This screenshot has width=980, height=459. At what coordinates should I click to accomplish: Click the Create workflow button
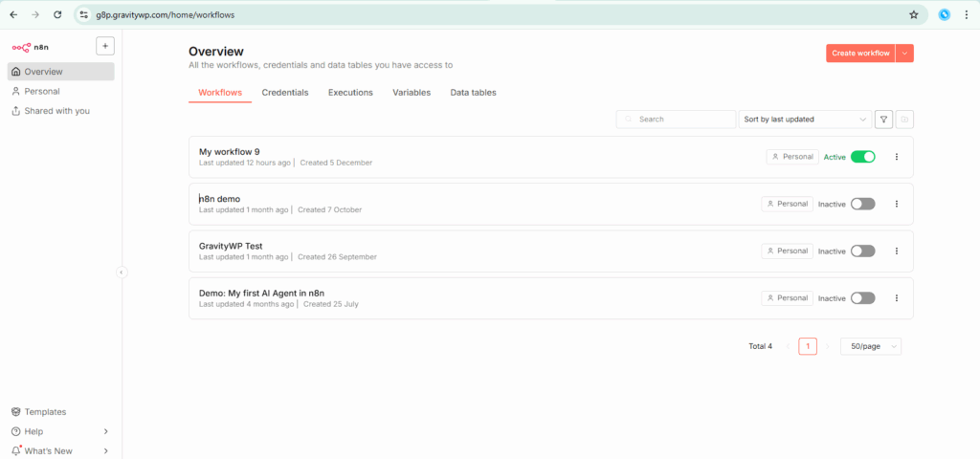(860, 54)
